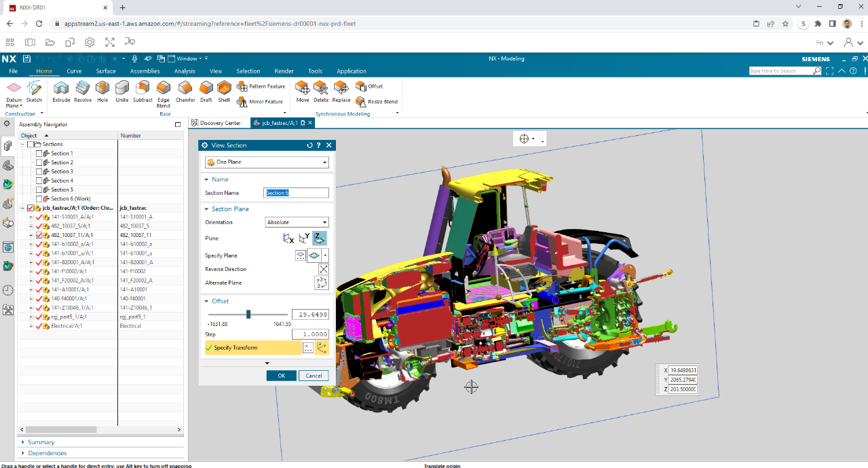Click the Offset slider handle
This screenshot has width=868, height=468.
pos(248,314)
